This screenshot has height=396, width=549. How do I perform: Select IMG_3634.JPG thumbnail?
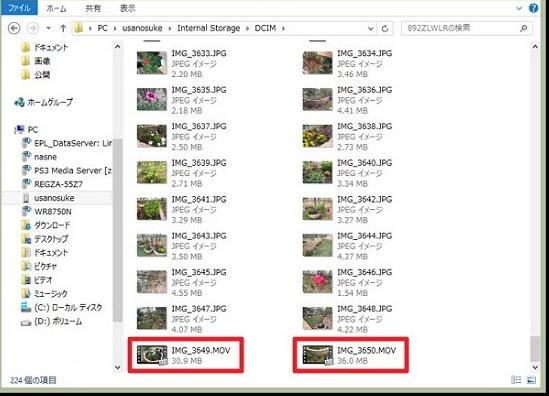coord(317,63)
